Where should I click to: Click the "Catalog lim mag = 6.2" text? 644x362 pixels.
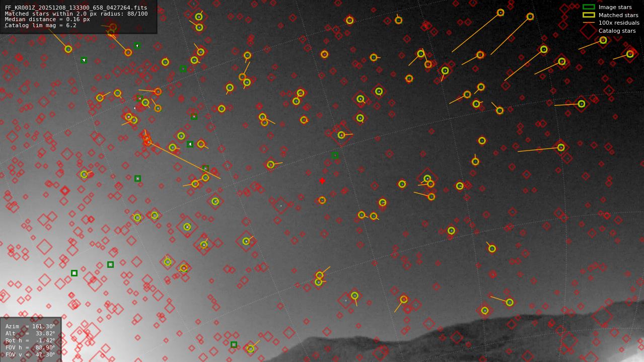tap(41, 25)
